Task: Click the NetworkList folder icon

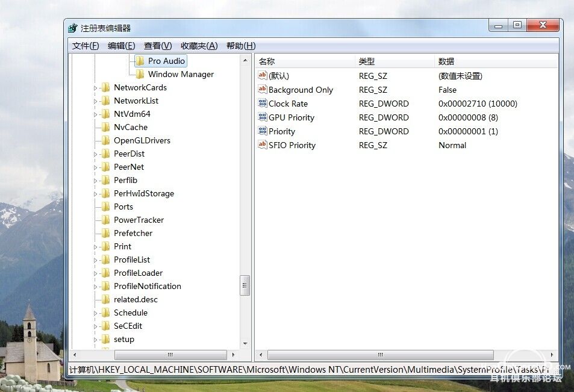Action: pyautogui.click(x=106, y=101)
